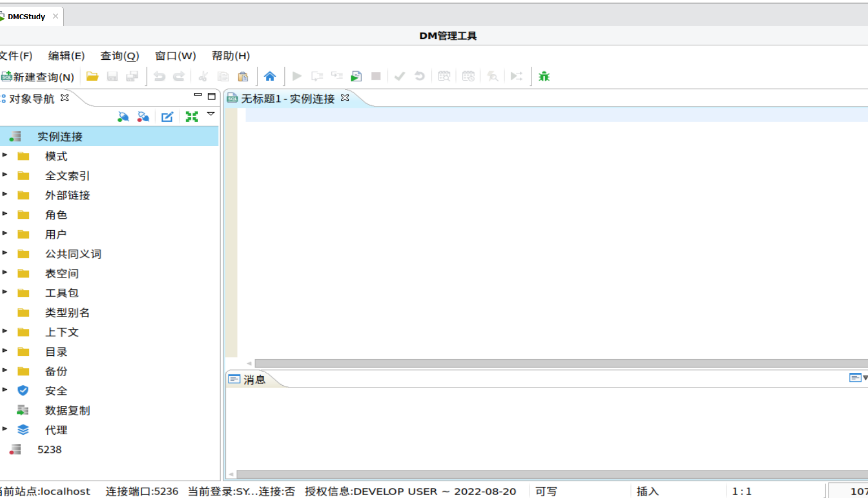This screenshot has height=498, width=868.
Task: Expand the 用户 tree node
Action: pos(6,234)
